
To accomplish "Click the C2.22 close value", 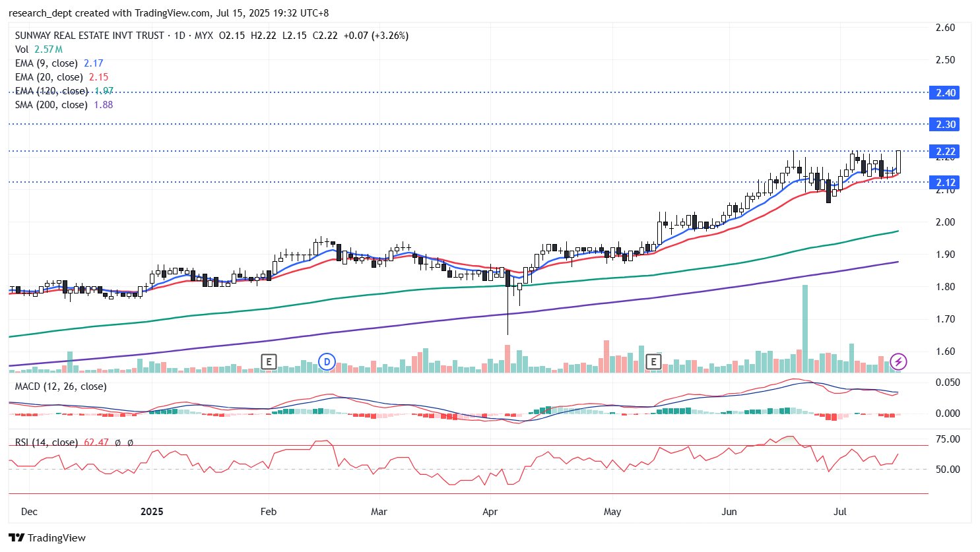I will click(x=325, y=36).
